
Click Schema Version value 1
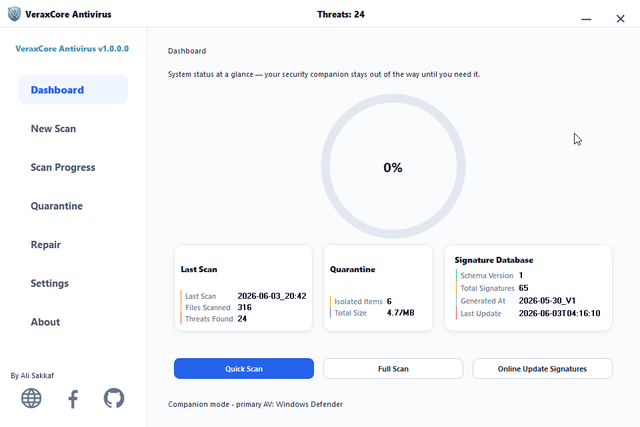(521, 275)
